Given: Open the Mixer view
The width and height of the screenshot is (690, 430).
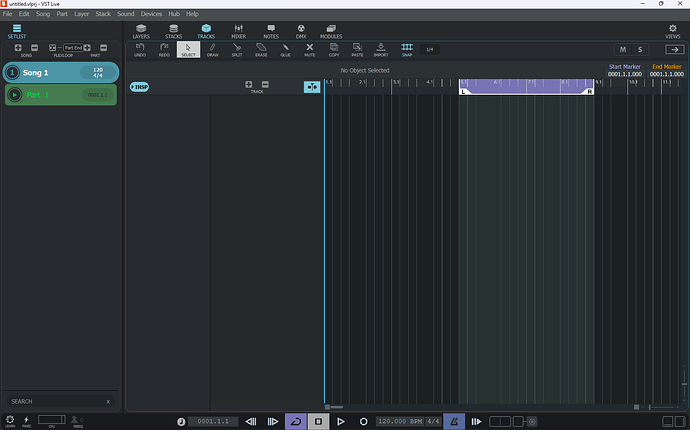Looking at the screenshot, I should pyautogui.click(x=239, y=31).
